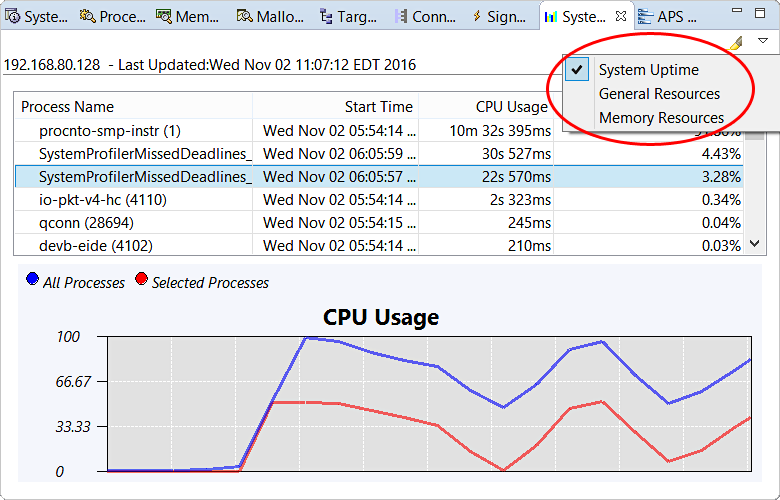This screenshot has height=500, width=780.
Task: Click the Signal Information tab icon
Action: [x=477, y=17]
